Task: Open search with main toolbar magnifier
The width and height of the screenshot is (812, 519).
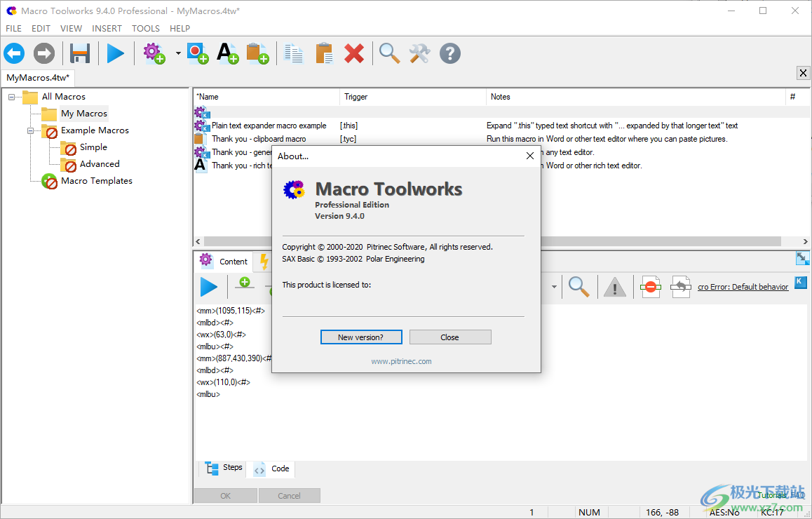Action: 389,53
